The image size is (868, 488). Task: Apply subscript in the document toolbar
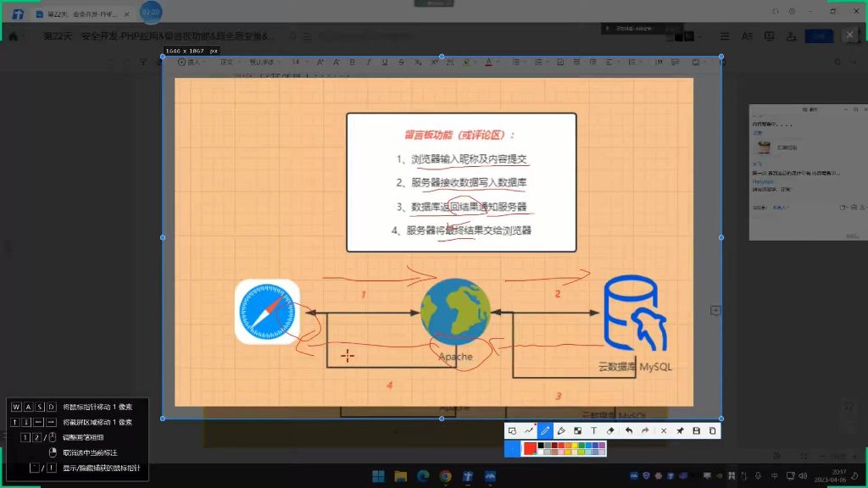click(x=418, y=63)
